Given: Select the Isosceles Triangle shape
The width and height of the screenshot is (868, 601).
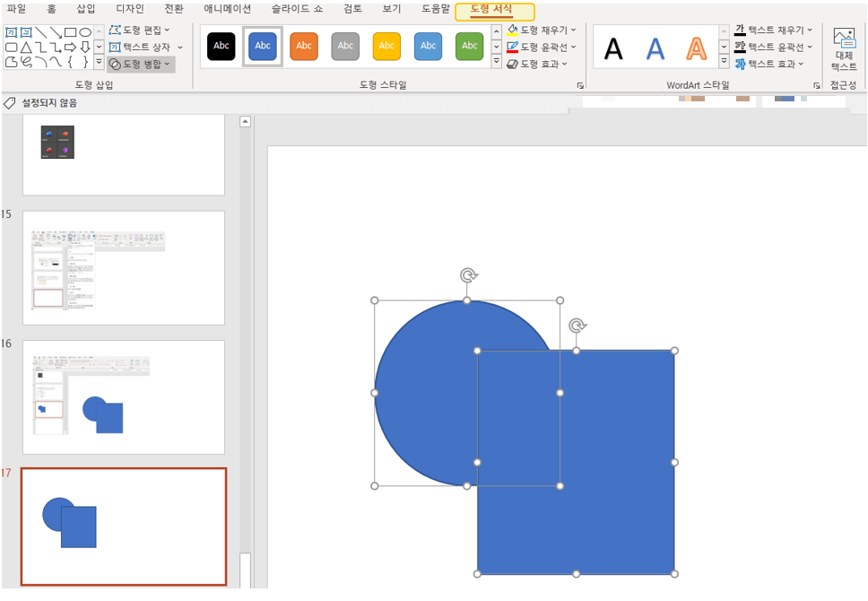Looking at the screenshot, I should click(x=26, y=47).
